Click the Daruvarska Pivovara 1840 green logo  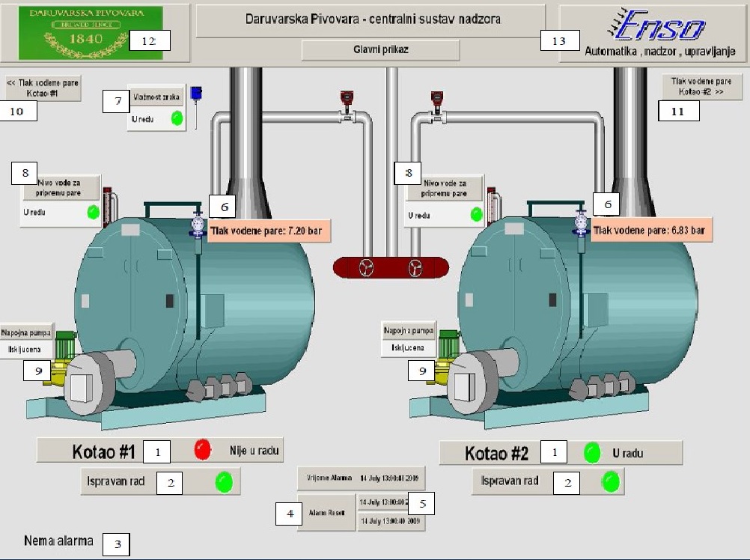(x=91, y=32)
